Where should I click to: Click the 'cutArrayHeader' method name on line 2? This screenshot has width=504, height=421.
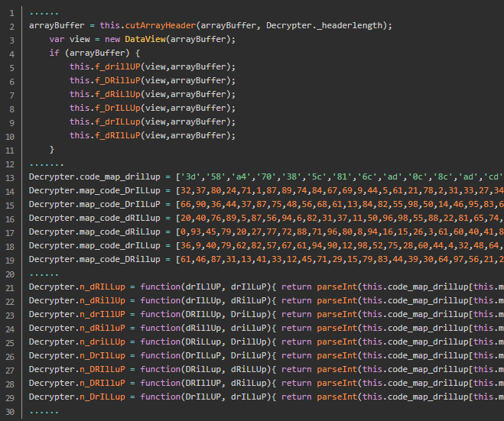[x=161, y=25]
